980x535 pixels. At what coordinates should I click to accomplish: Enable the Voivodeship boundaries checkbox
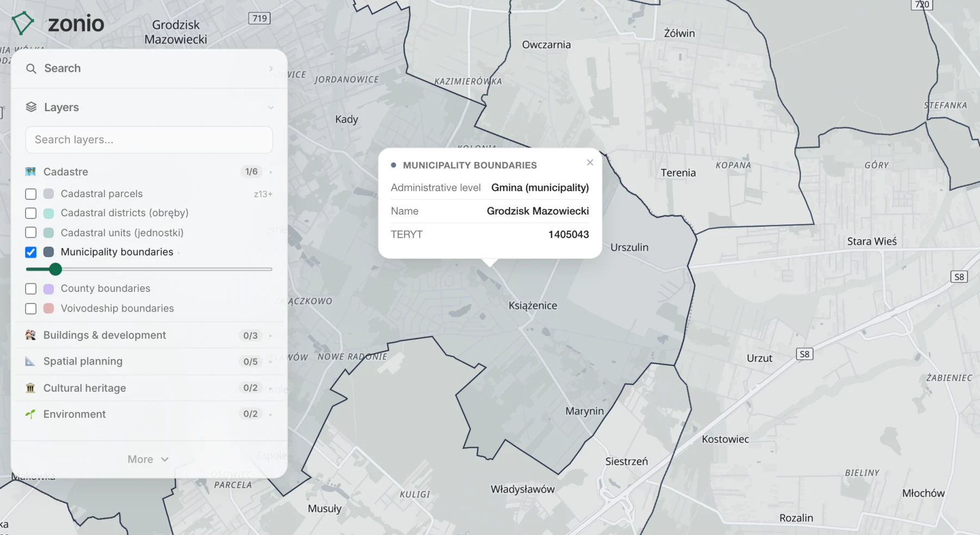31,308
